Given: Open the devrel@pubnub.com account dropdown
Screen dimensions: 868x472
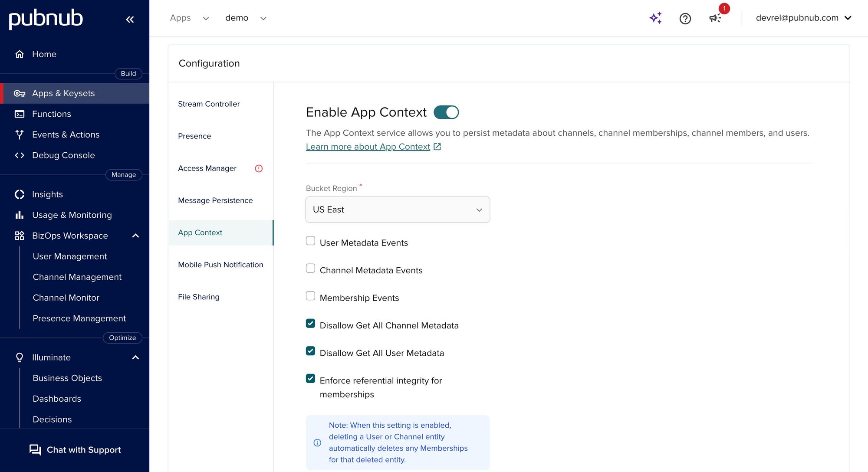Looking at the screenshot, I should [x=803, y=18].
